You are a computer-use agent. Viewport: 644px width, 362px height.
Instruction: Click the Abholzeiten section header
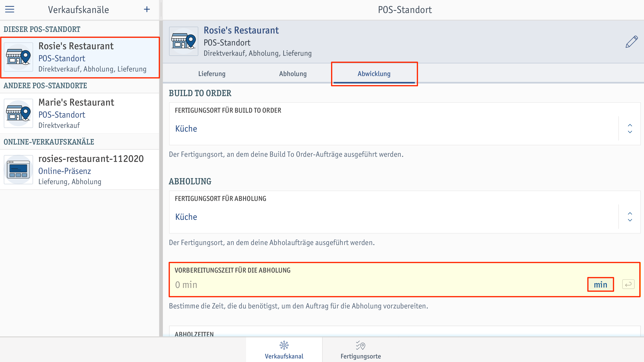pyautogui.click(x=194, y=334)
